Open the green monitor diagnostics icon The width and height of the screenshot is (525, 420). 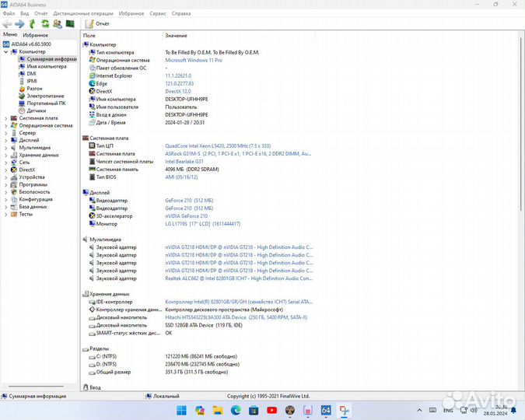tap(70, 24)
